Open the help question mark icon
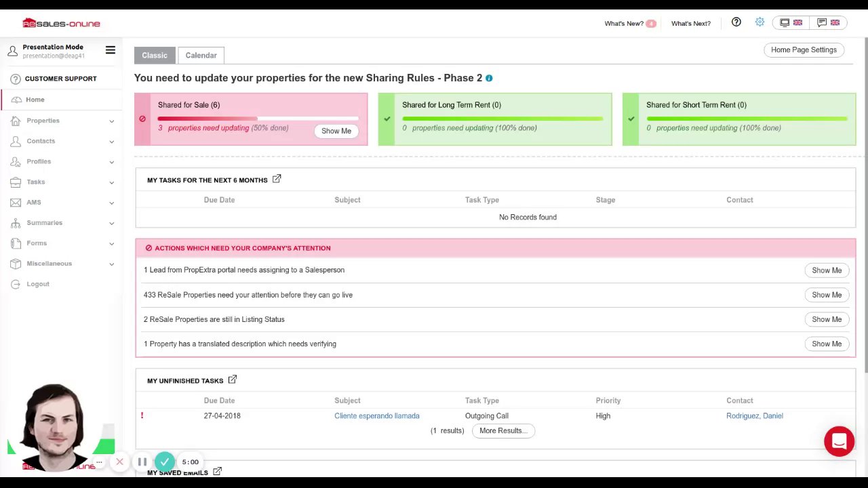 [x=736, y=22]
